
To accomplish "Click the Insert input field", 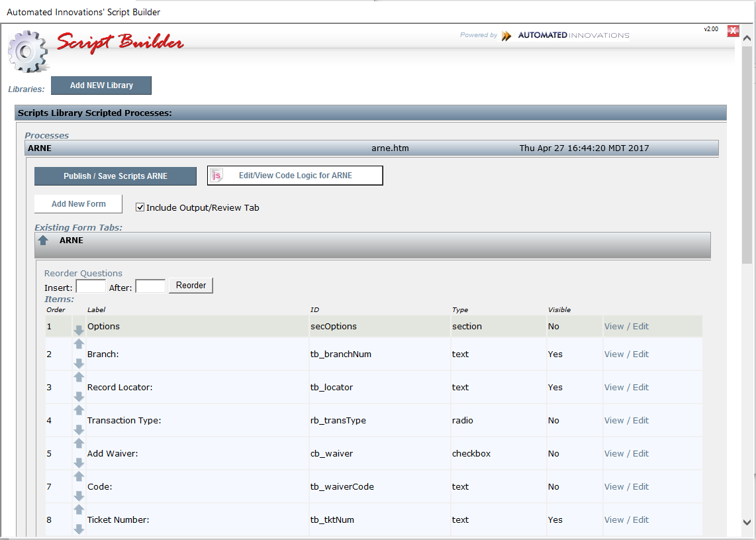I will pos(91,286).
